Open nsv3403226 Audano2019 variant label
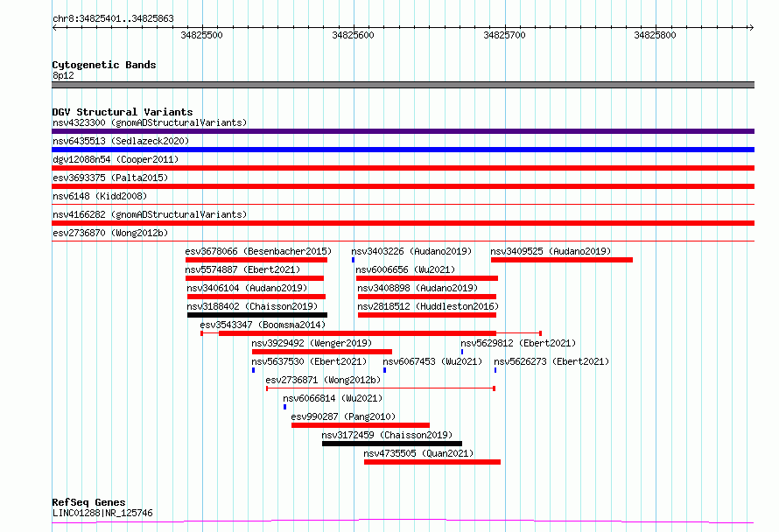 pos(411,251)
